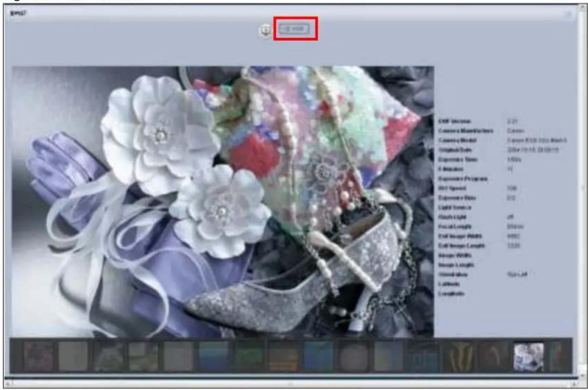Click the "Light Source" label

454,207
